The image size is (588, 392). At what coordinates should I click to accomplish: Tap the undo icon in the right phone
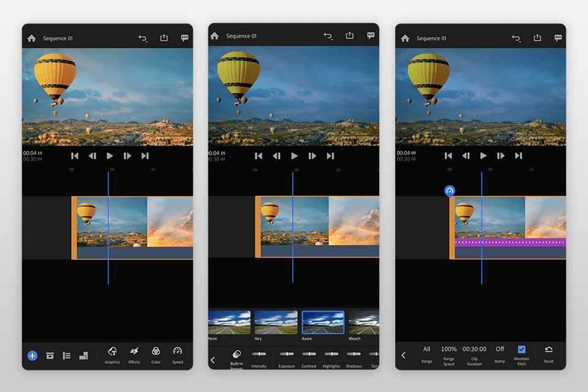(x=516, y=38)
